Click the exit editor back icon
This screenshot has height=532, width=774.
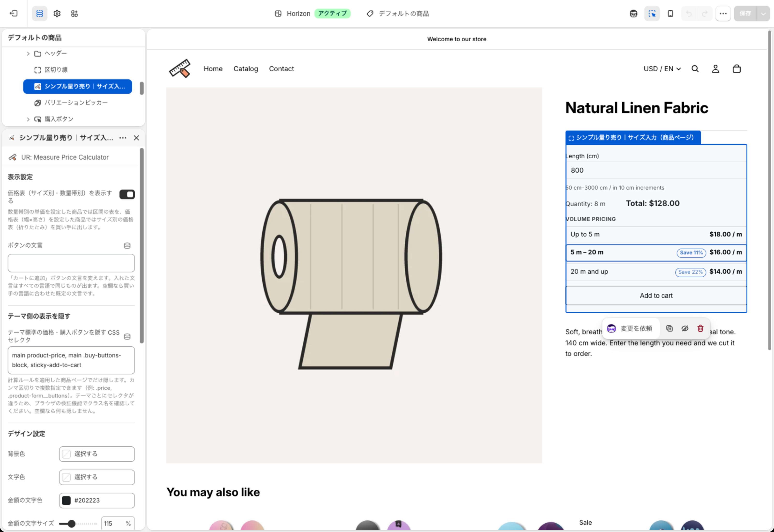pyautogui.click(x=14, y=14)
